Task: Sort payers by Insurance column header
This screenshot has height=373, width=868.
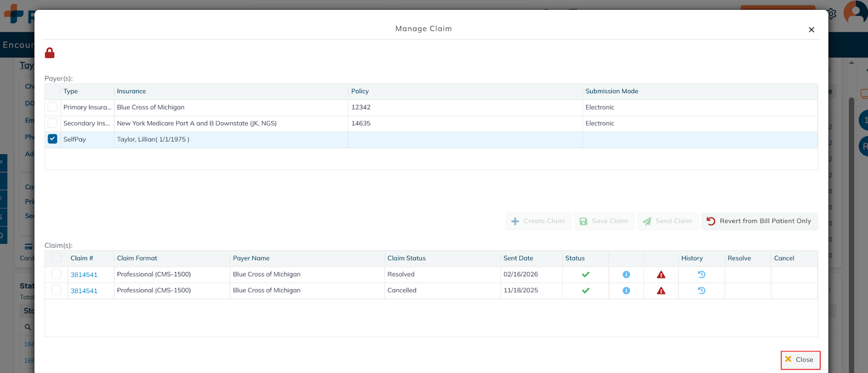Action: click(131, 91)
